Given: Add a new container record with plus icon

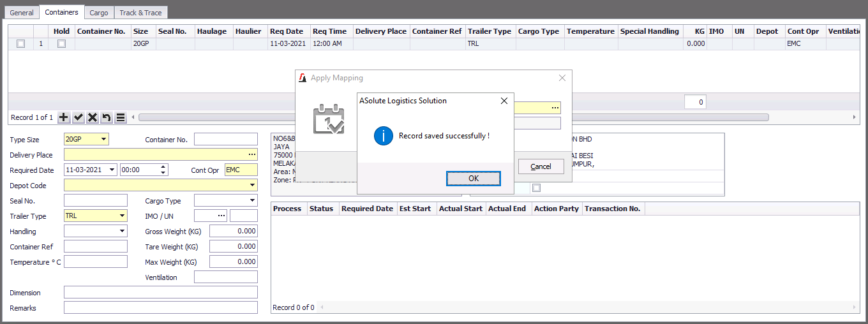Looking at the screenshot, I should (x=64, y=117).
